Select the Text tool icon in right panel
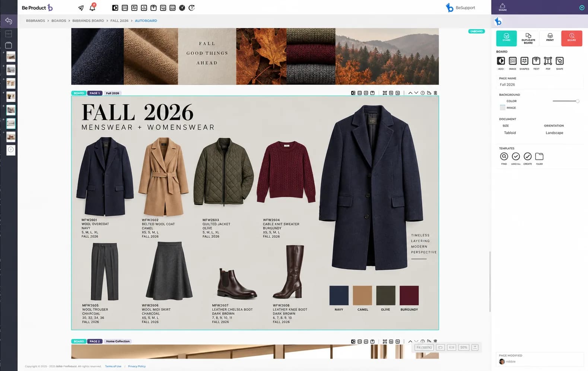588x371 pixels. [536, 61]
